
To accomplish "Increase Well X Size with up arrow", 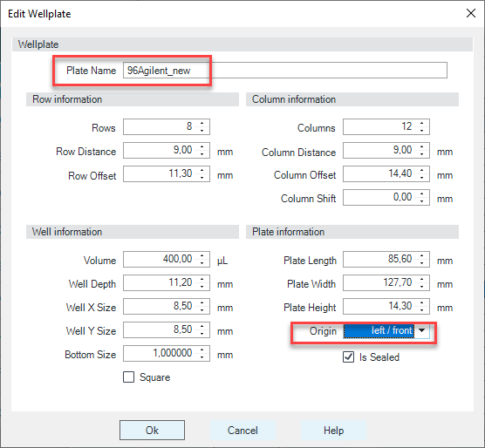I will [x=202, y=302].
